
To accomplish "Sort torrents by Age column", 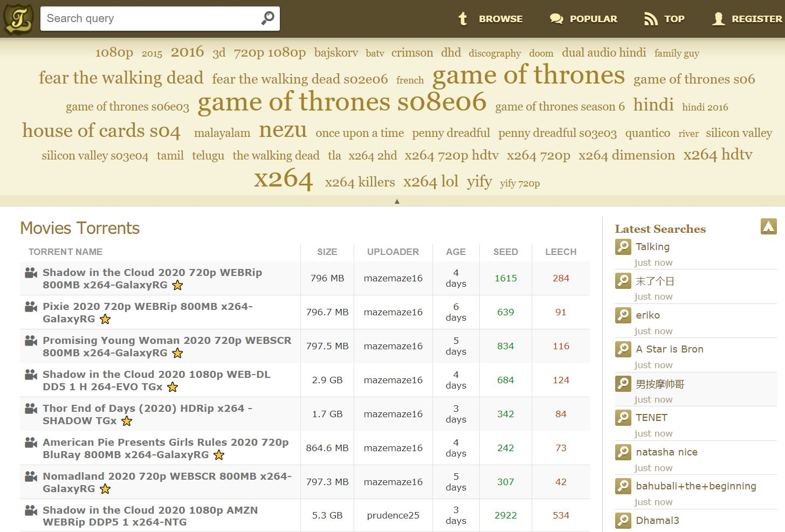I will click(456, 252).
